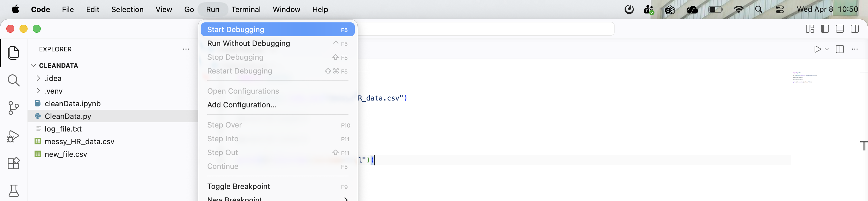
Task: Collapse the CLEANDATA folder section
Action: (33, 65)
